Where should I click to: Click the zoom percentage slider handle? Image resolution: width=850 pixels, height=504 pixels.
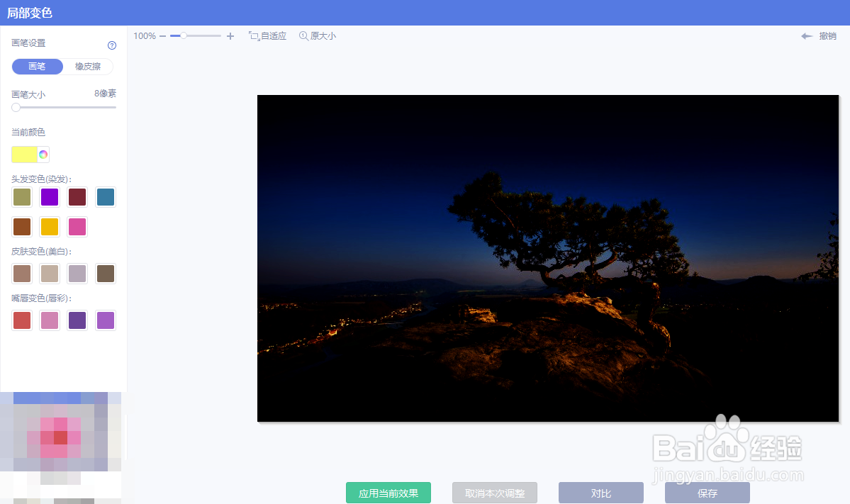point(185,35)
